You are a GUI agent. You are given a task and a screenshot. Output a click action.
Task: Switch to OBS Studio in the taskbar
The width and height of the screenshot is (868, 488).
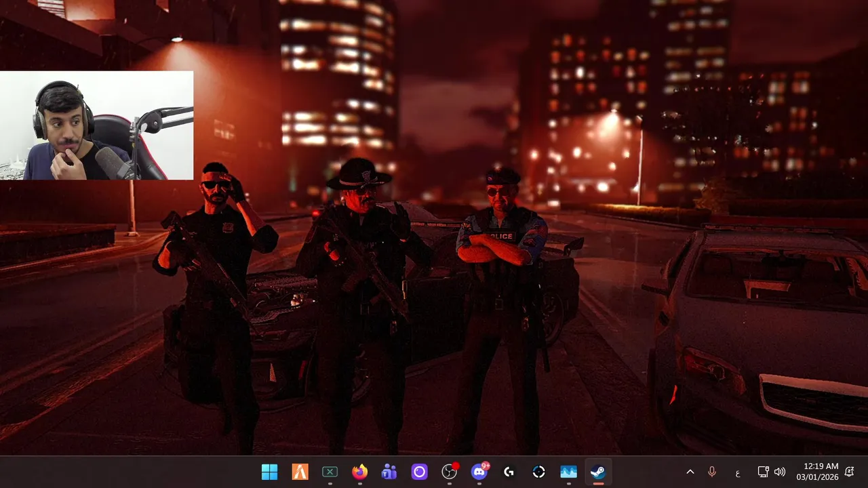coord(449,472)
